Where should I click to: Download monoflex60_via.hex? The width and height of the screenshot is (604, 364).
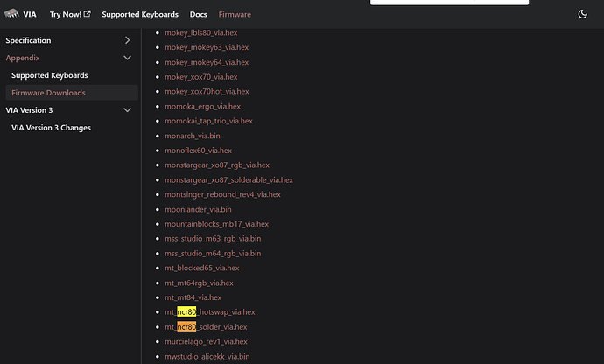199,150
